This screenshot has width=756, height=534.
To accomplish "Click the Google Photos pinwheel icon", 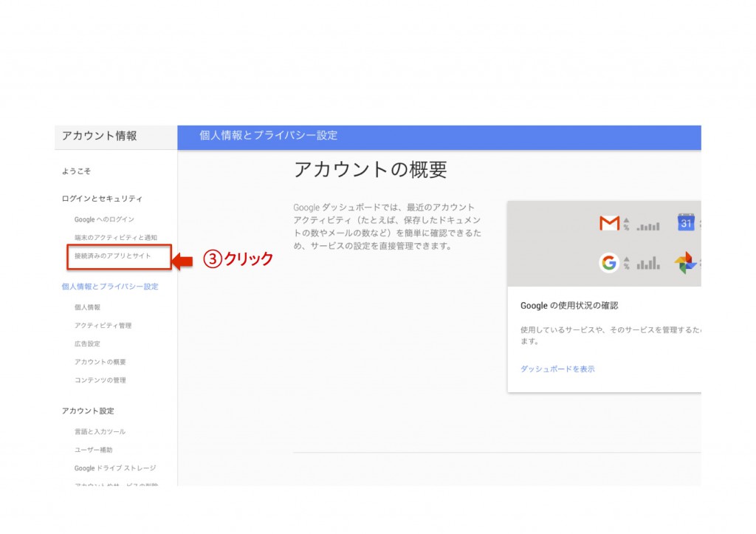I will tap(686, 262).
